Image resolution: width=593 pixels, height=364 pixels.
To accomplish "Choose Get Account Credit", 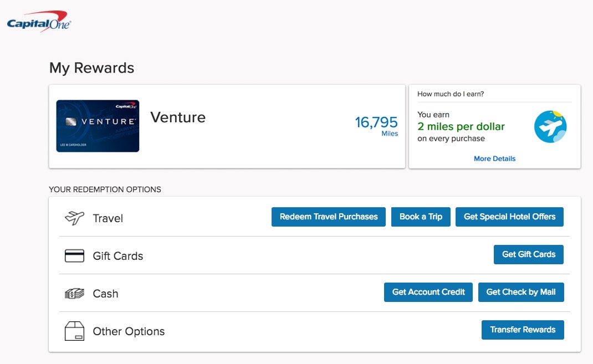I will 428,292.
